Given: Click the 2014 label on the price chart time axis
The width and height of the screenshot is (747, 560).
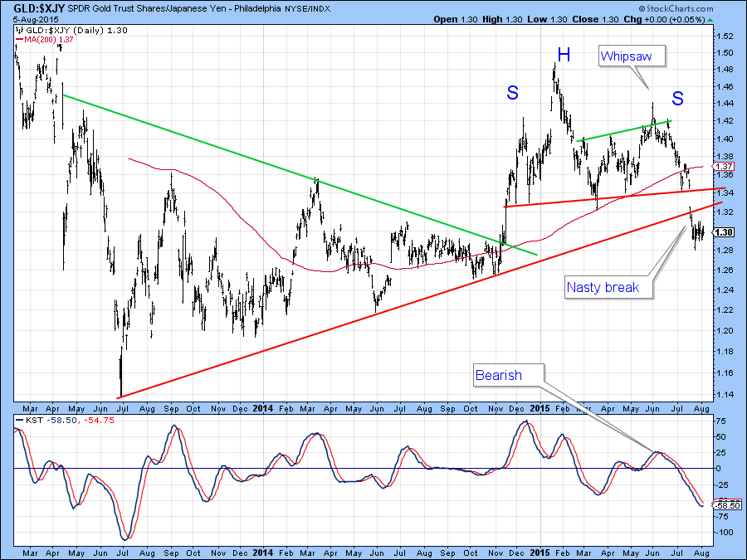Looking at the screenshot, I should (x=262, y=408).
